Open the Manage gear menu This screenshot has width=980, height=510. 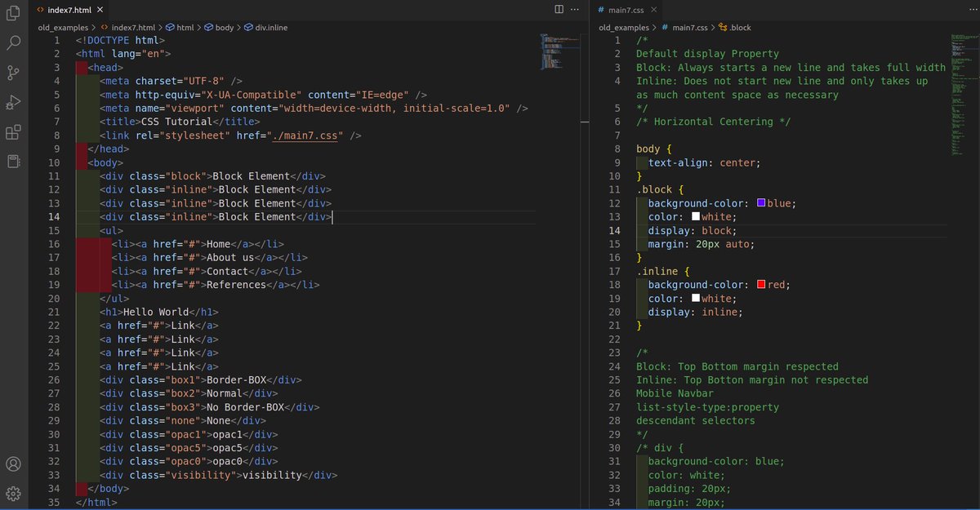(x=13, y=494)
